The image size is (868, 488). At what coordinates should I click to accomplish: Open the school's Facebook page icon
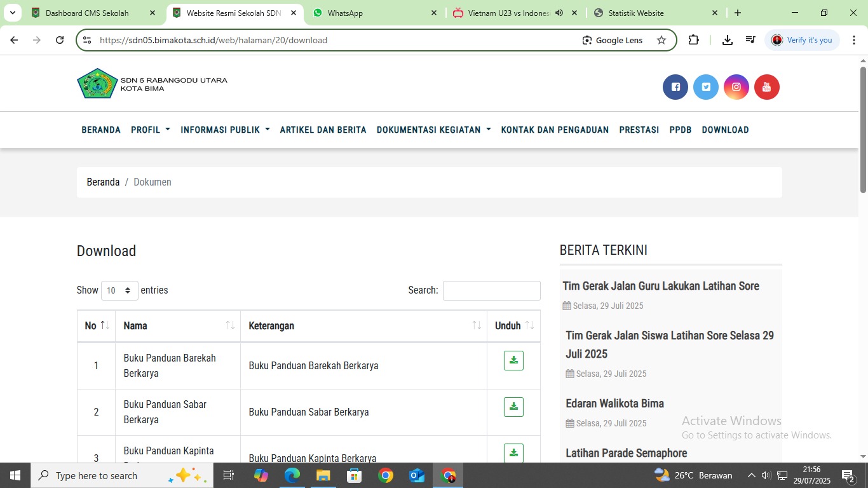675,87
